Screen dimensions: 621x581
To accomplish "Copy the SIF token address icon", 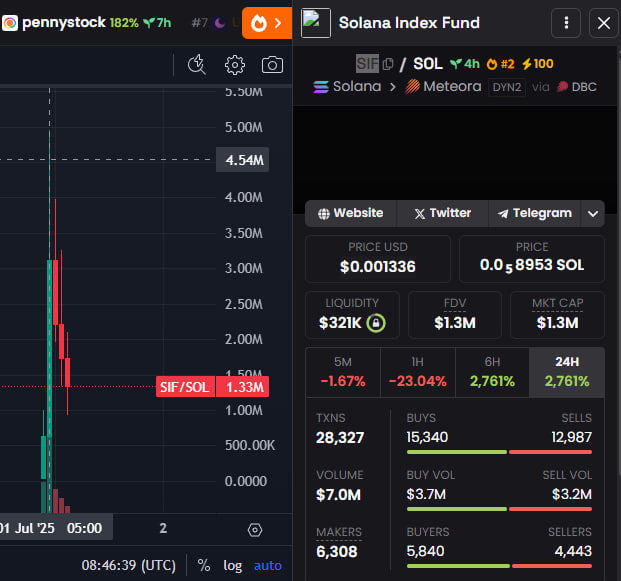I will tap(388, 64).
